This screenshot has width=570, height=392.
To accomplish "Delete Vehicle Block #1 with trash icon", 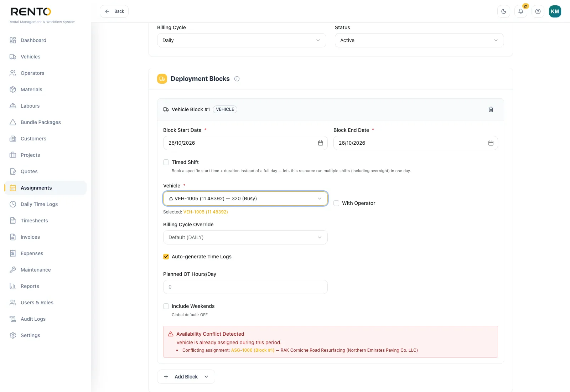I will point(491,109).
